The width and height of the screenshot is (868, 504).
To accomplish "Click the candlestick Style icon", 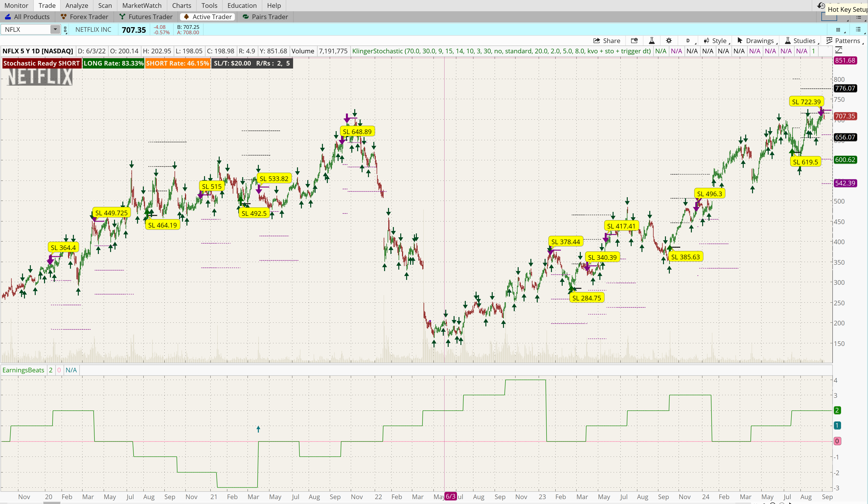I will pyautogui.click(x=707, y=41).
